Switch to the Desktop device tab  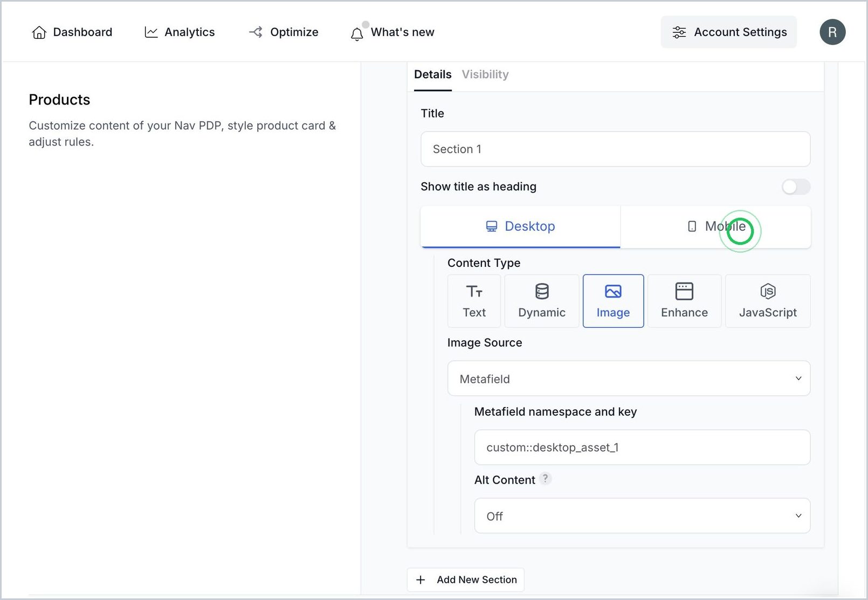coord(520,226)
